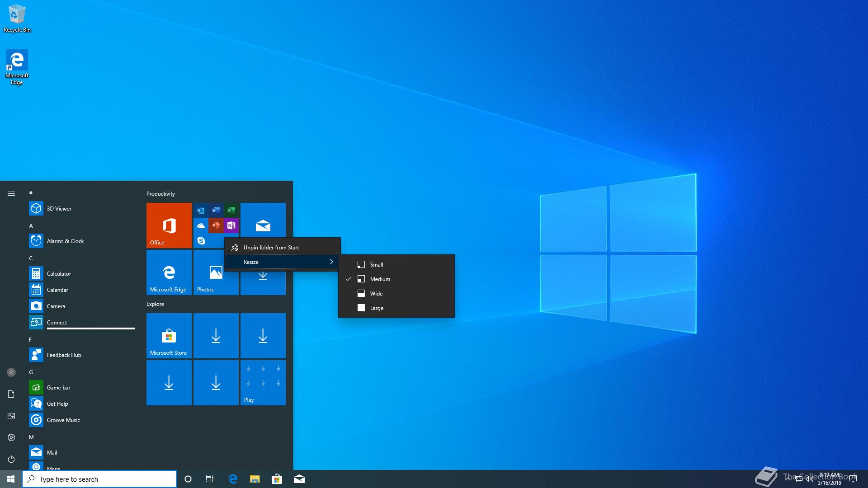Viewport: 868px width, 488px height.
Task: Open Cortana from the taskbar
Action: click(x=188, y=479)
